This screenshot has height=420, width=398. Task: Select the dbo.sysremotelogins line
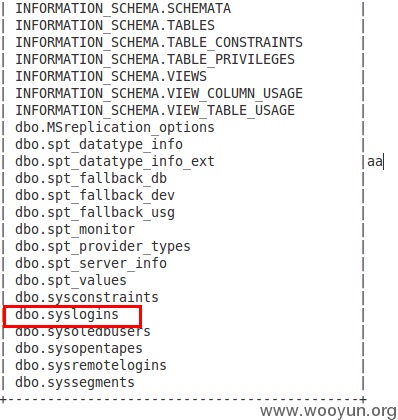tap(91, 366)
